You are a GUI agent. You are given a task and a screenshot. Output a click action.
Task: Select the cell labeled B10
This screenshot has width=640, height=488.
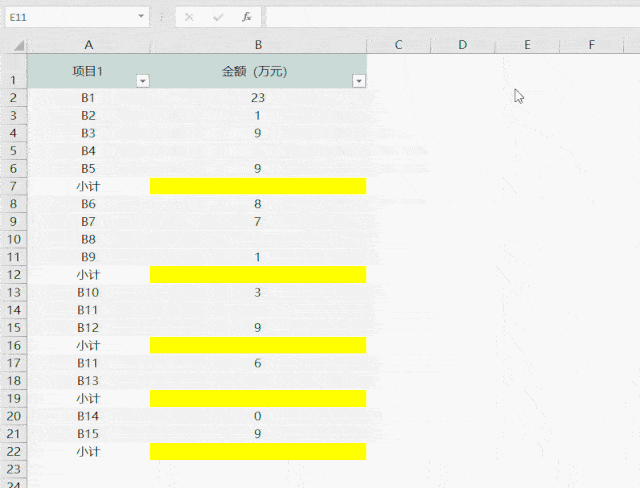89,293
